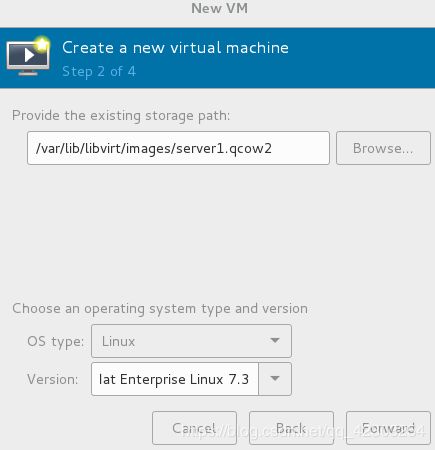Go Back to the previous step

tap(291, 428)
